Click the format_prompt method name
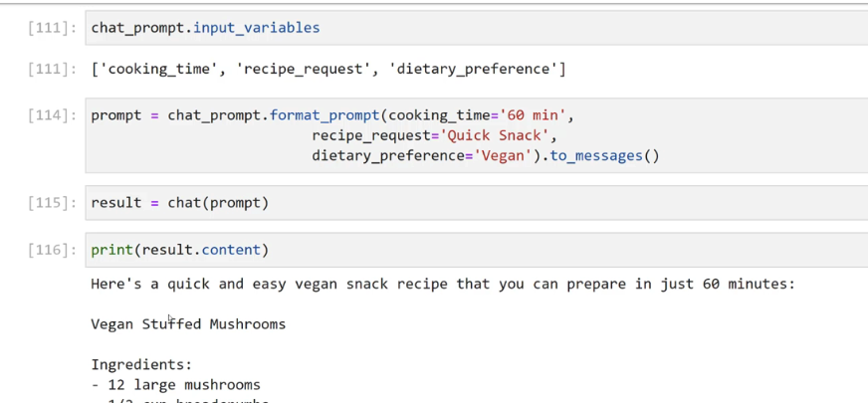 point(324,115)
